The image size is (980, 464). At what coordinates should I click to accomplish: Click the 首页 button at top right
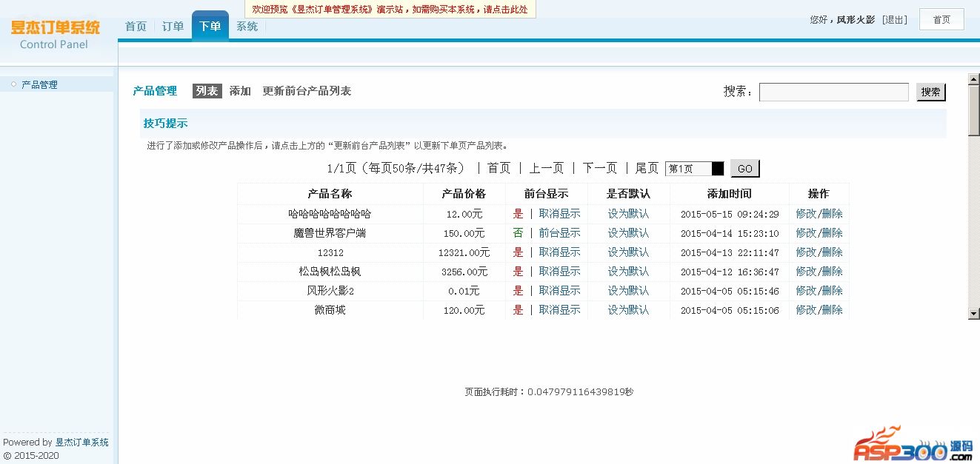pos(941,19)
